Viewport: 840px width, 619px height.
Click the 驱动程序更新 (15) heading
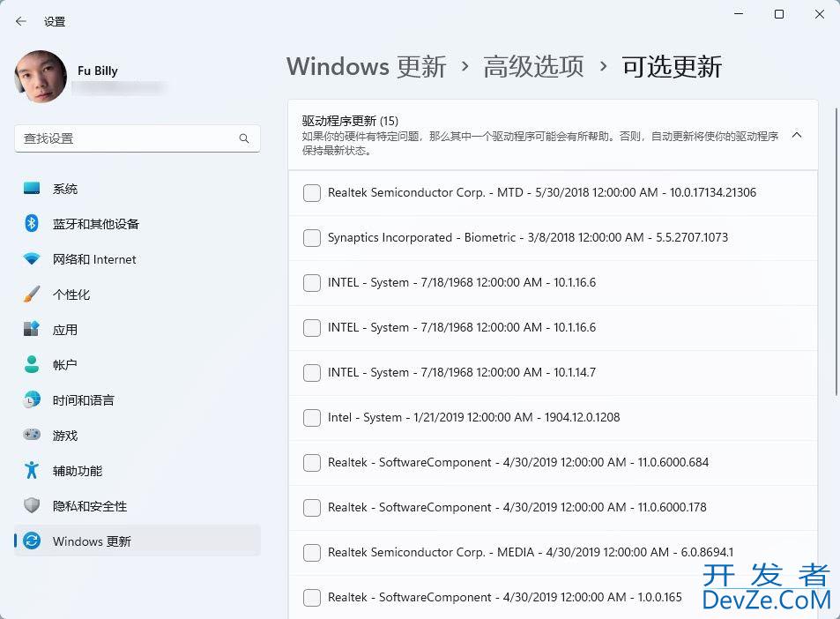click(350, 121)
